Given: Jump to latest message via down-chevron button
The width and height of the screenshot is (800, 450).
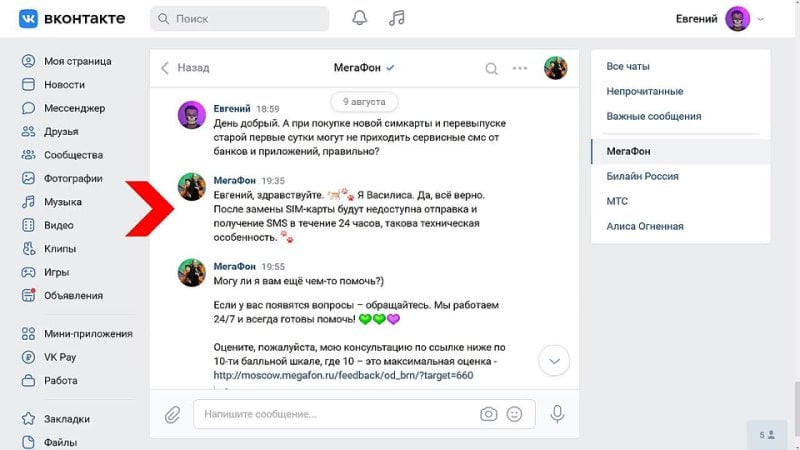Looking at the screenshot, I should 554,361.
